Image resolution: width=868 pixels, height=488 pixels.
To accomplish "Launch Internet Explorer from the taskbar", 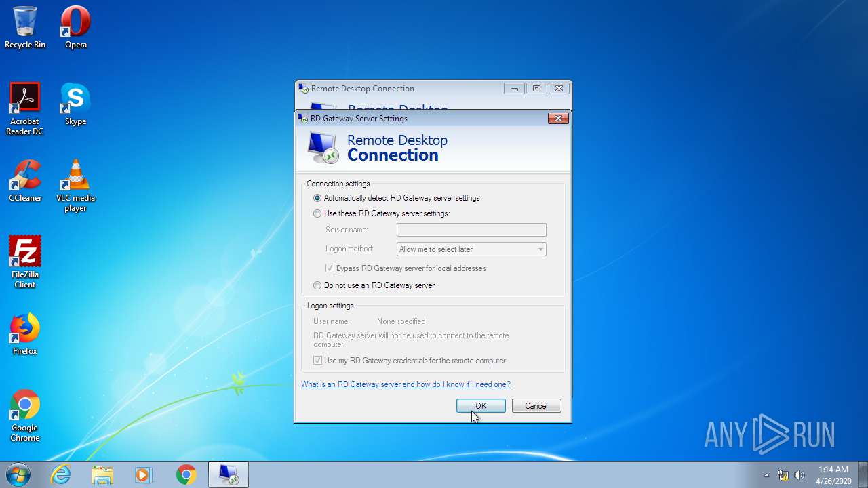I will click(61, 474).
